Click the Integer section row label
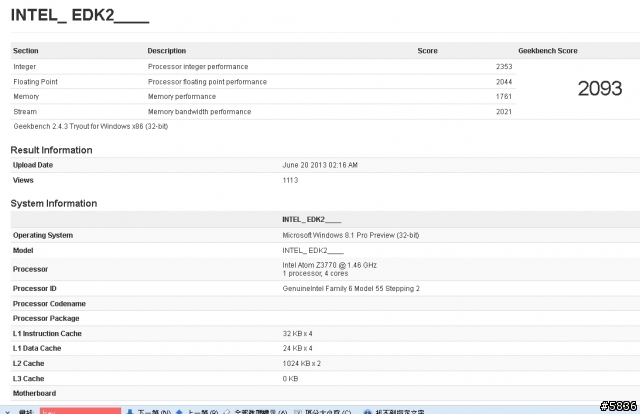Image resolution: width=640 pixels, height=414 pixels. (24, 67)
